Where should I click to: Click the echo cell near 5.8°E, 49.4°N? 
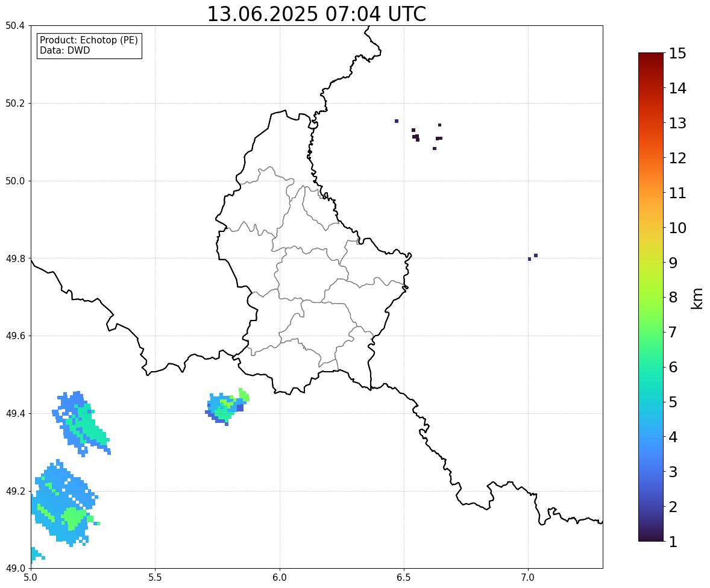[x=227, y=407]
